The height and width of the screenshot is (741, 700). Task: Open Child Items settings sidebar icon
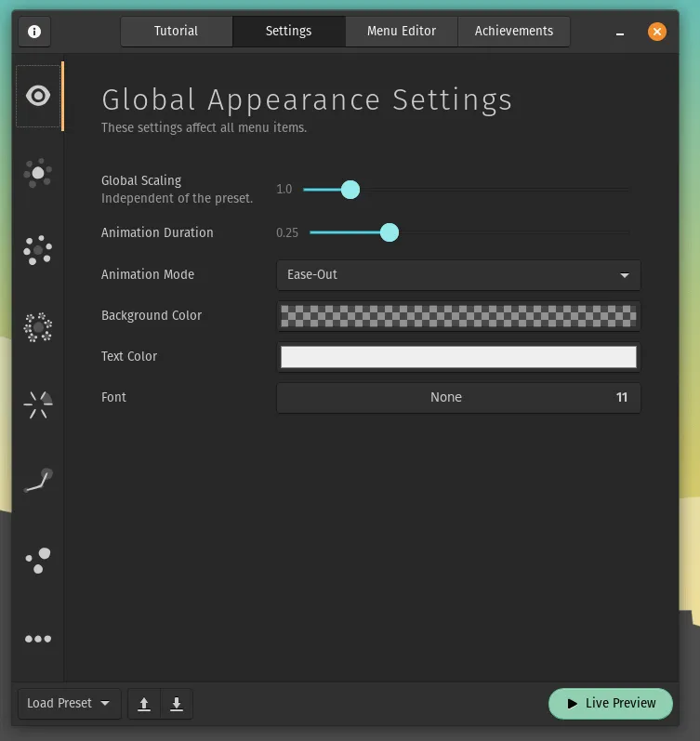pyautogui.click(x=38, y=250)
